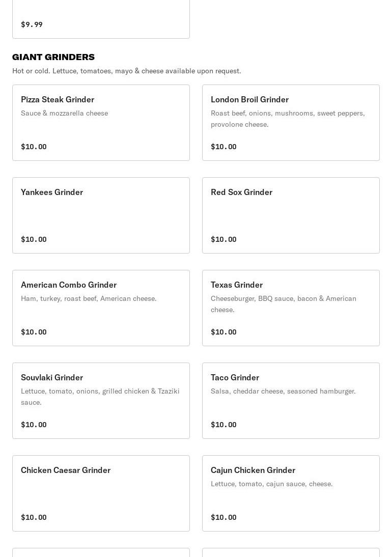Choose the Yankees Grinder menu item
Screen dimensions: 392x557
coord(101,215)
